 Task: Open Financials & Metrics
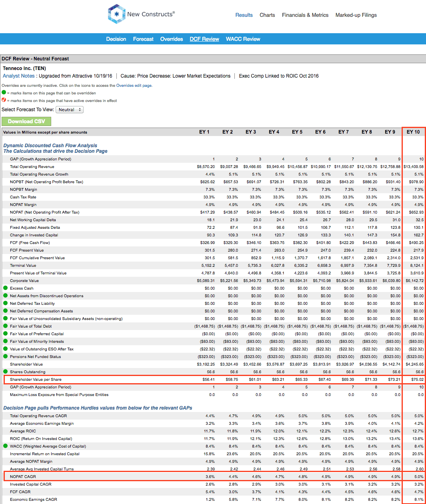click(x=305, y=15)
